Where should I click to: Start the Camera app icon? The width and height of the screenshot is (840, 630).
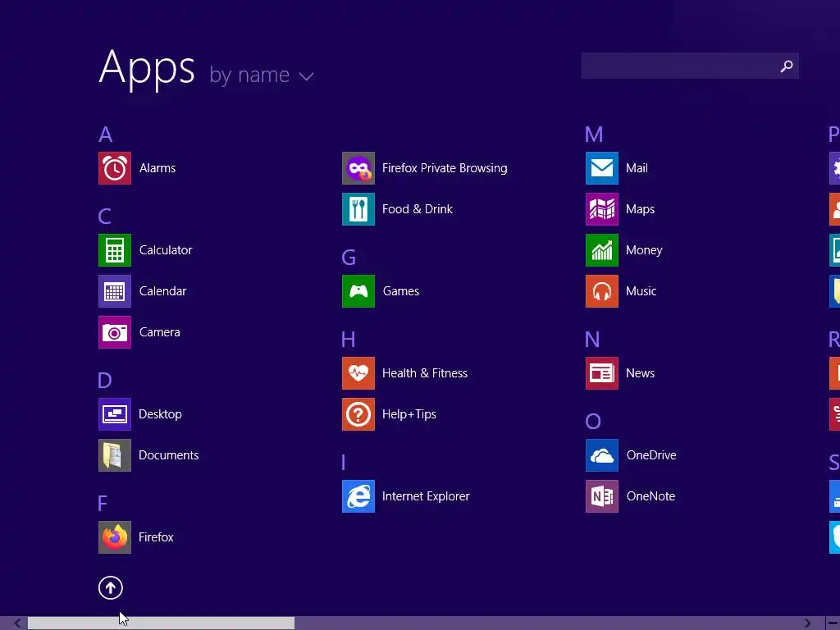115,332
